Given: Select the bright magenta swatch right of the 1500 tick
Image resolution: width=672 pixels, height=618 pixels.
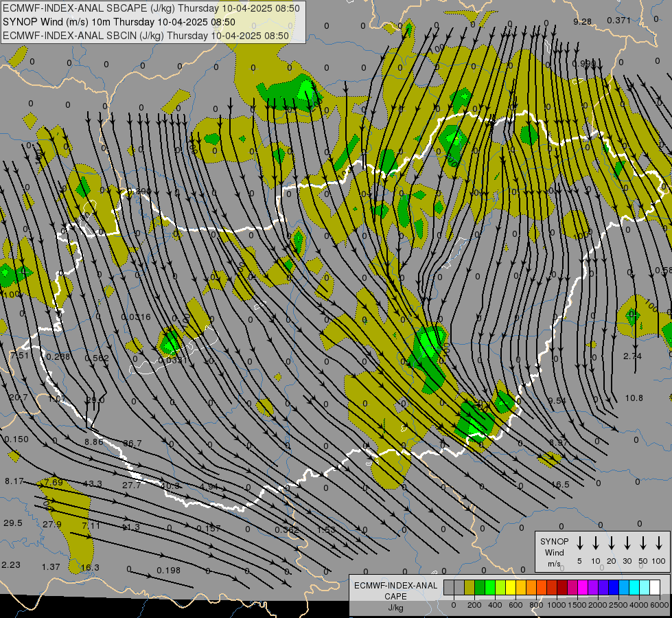Looking at the screenshot, I should point(583,587).
